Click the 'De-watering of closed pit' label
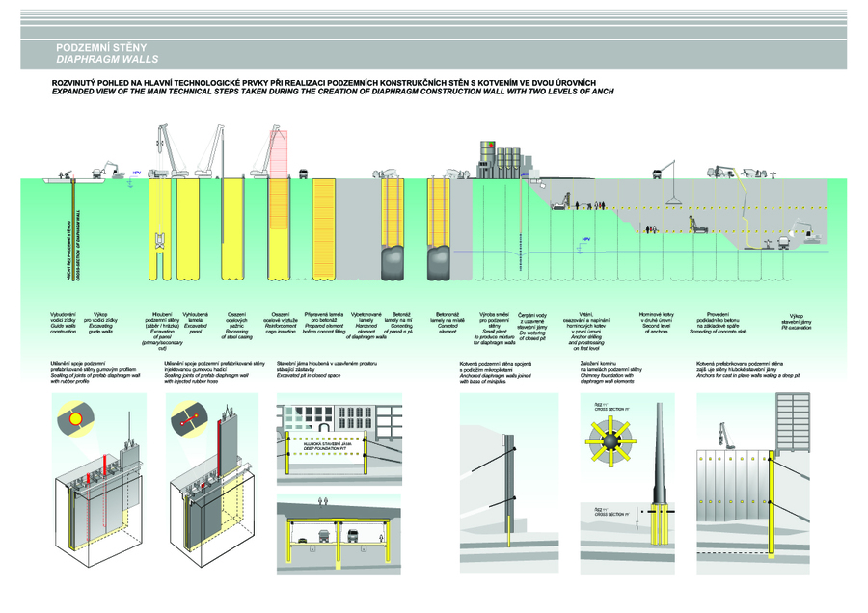This screenshot has height=613, width=868. pos(533,335)
